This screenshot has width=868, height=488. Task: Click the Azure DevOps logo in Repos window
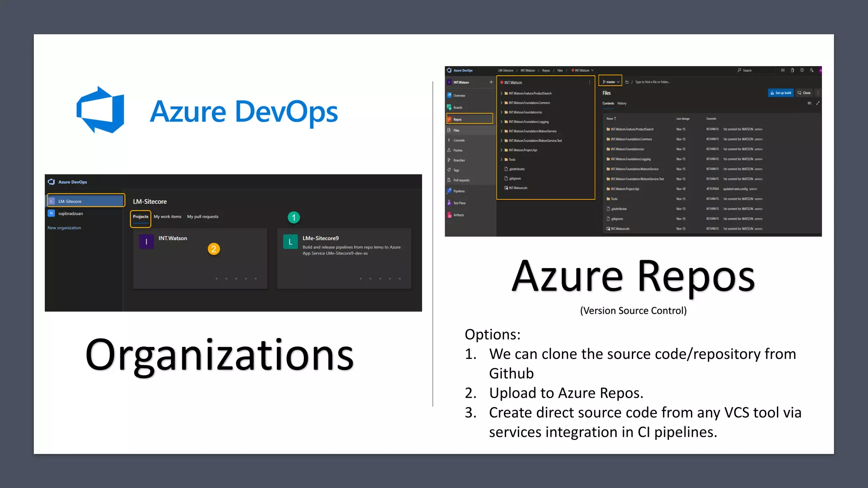pyautogui.click(x=449, y=70)
